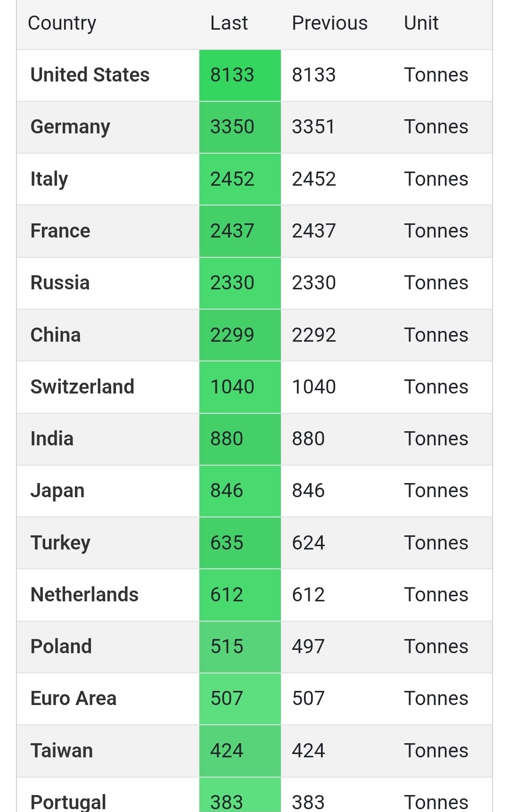The width and height of the screenshot is (509, 812).
Task: Open the India country link
Action: 52,439
